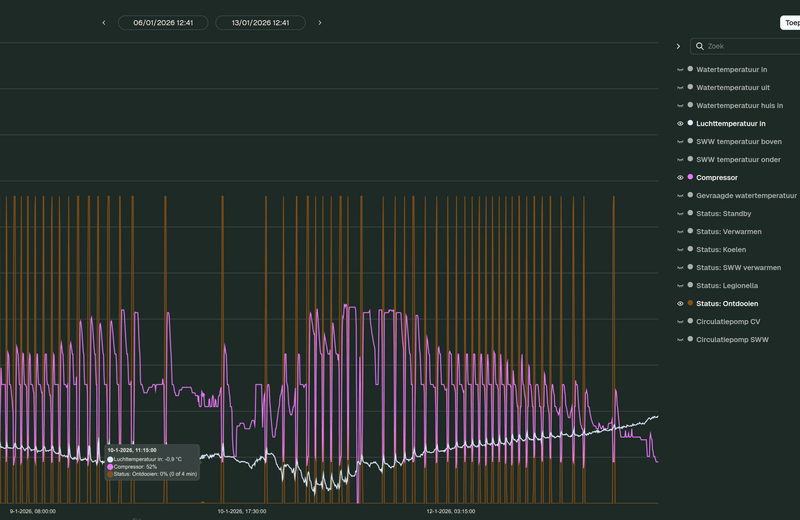Show the Status: Standby series
Image resolution: width=800 pixels, height=520 pixels.
680,213
